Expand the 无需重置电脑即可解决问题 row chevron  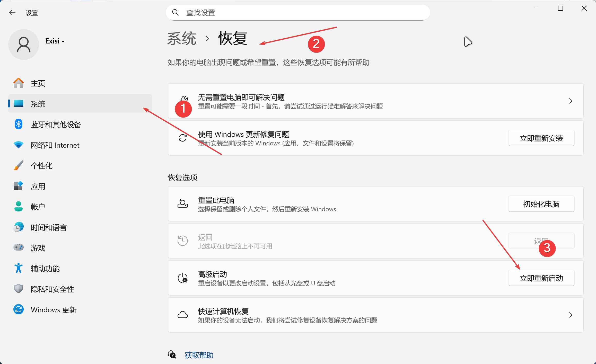tap(571, 101)
